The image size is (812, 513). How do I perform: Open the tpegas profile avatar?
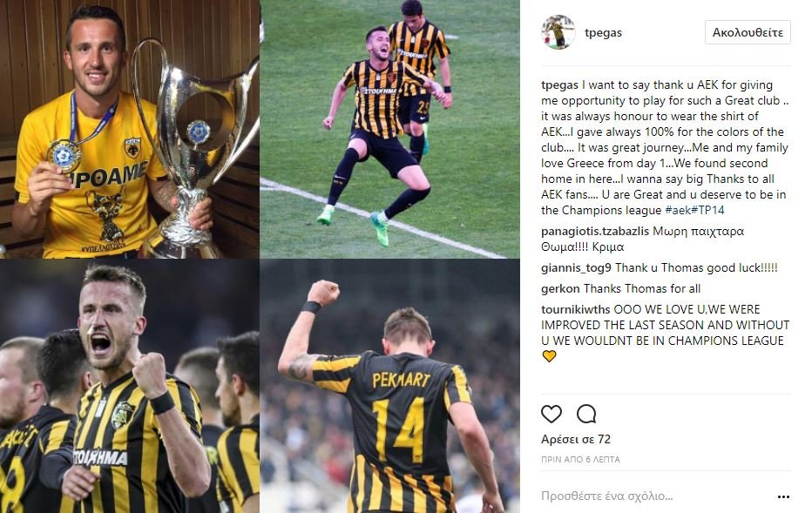click(x=558, y=32)
